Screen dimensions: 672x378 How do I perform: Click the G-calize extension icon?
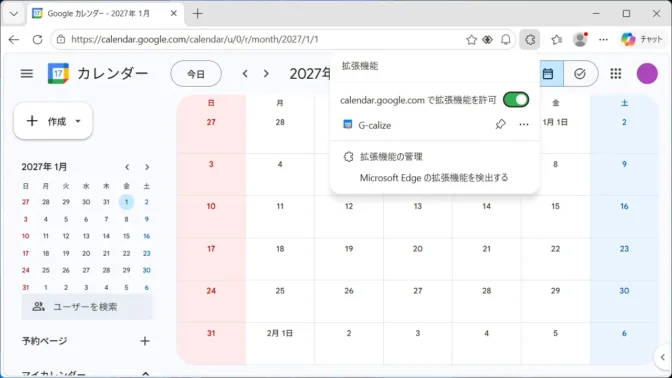348,125
